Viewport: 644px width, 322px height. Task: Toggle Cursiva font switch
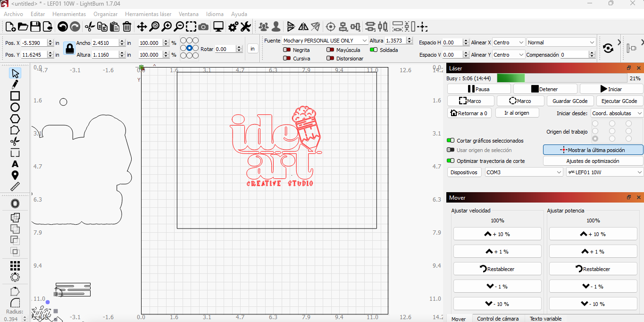286,59
